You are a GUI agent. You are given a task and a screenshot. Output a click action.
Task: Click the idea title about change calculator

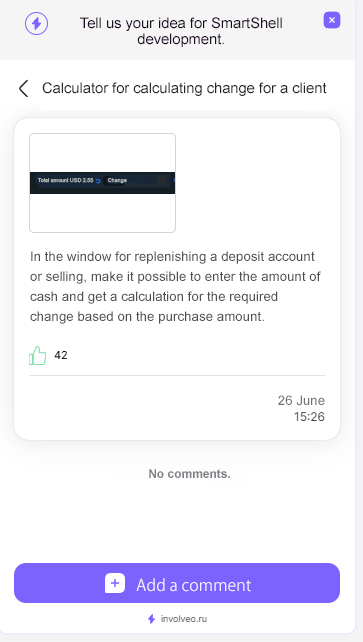184,88
